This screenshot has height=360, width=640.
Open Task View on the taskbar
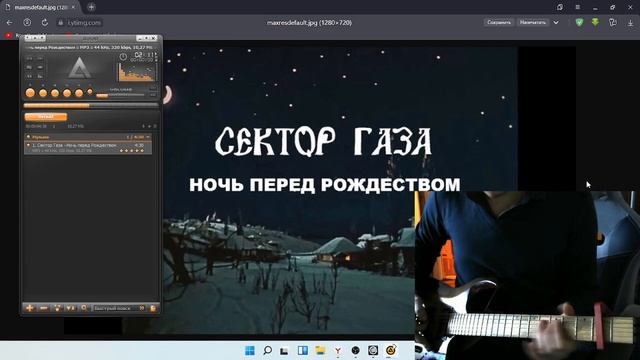tap(284, 350)
